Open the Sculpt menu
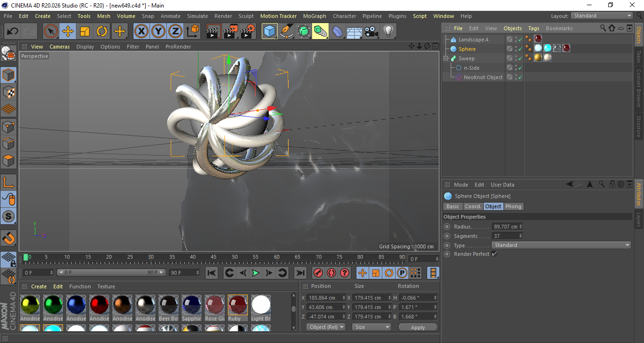Image resolution: width=644 pixels, height=343 pixels. pos(246,16)
